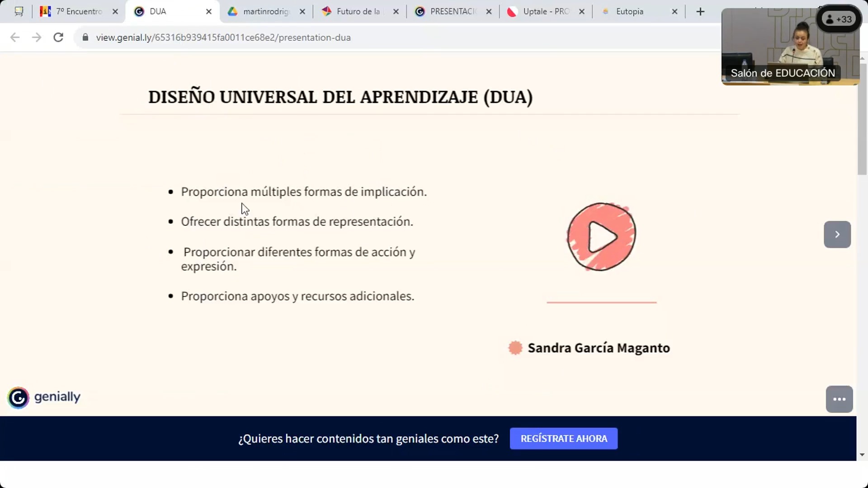Click the Genially logo
868x488 pixels.
tap(44, 397)
